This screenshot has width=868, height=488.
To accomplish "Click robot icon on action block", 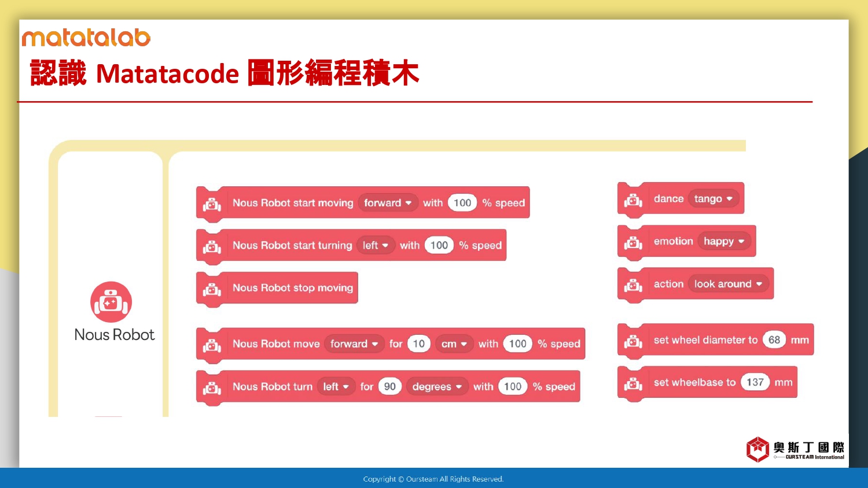I will click(633, 284).
